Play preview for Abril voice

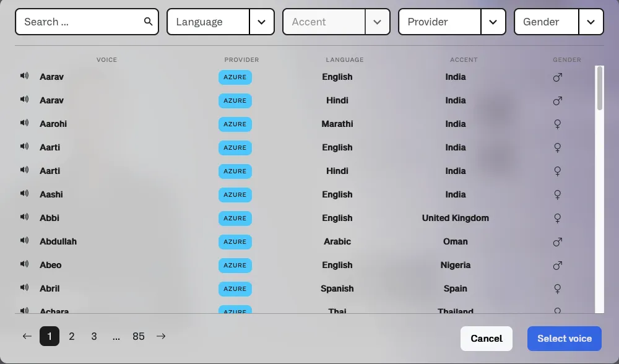pos(25,287)
